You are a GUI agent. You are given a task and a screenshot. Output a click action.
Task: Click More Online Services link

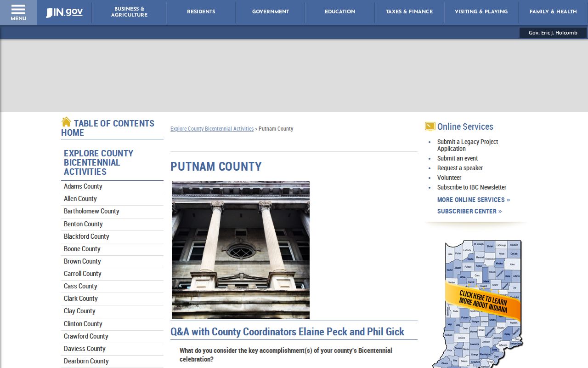pos(474,200)
